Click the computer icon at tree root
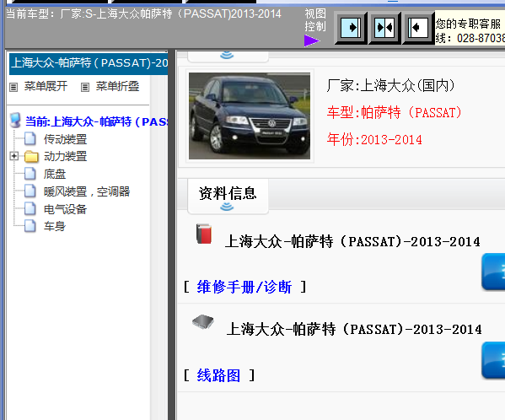 [x=15, y=120]
